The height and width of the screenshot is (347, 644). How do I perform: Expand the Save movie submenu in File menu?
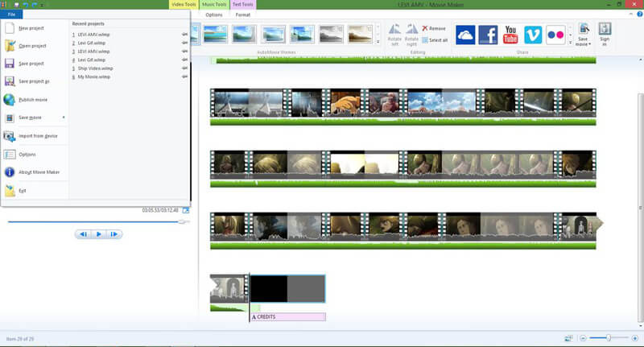pyautogui.click(x=64, y=118)
